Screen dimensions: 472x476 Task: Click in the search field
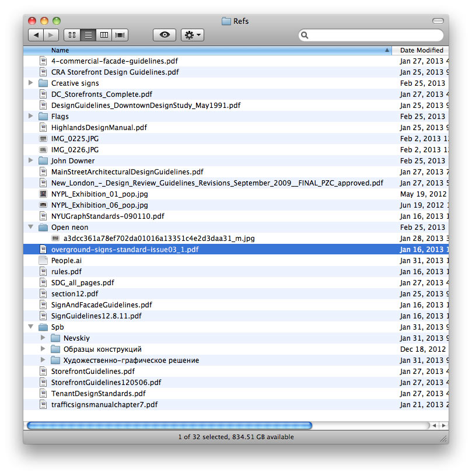click(373, 36)
